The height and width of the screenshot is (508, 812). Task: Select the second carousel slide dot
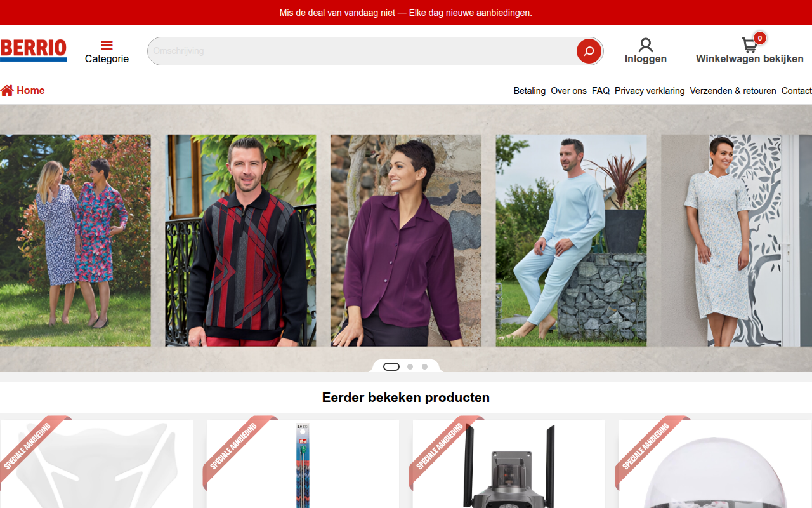[410, 366]
